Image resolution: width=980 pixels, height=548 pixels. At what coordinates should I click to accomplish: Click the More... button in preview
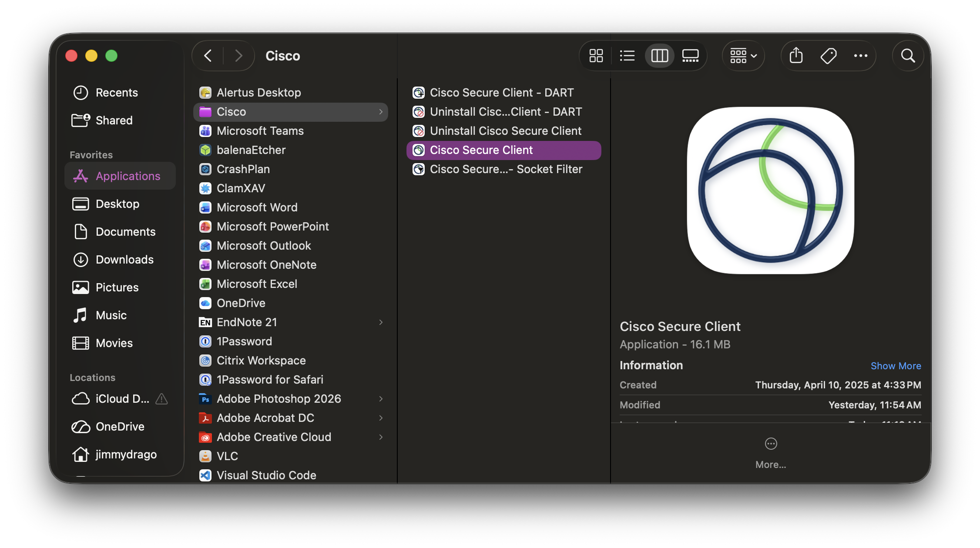pyautogui.click(x=770, y=453)
